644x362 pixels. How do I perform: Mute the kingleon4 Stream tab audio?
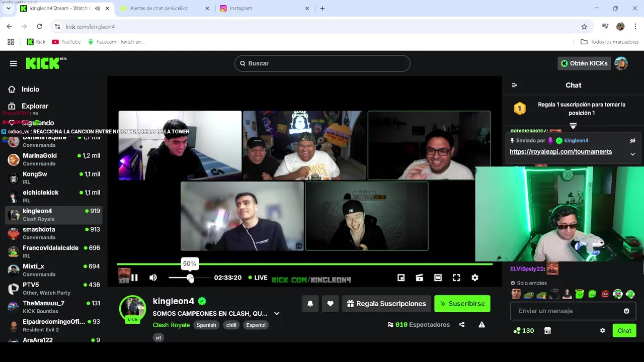point(97,9)
